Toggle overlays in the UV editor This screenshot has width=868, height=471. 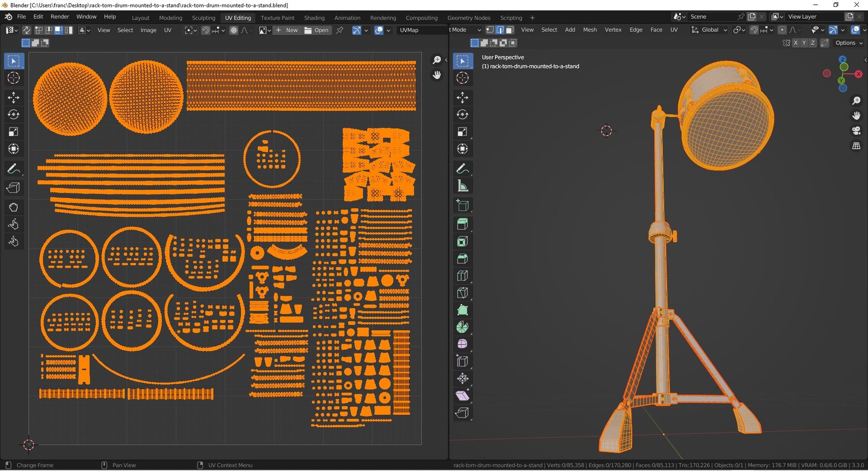pyautogui.click(x=379, y=30)
